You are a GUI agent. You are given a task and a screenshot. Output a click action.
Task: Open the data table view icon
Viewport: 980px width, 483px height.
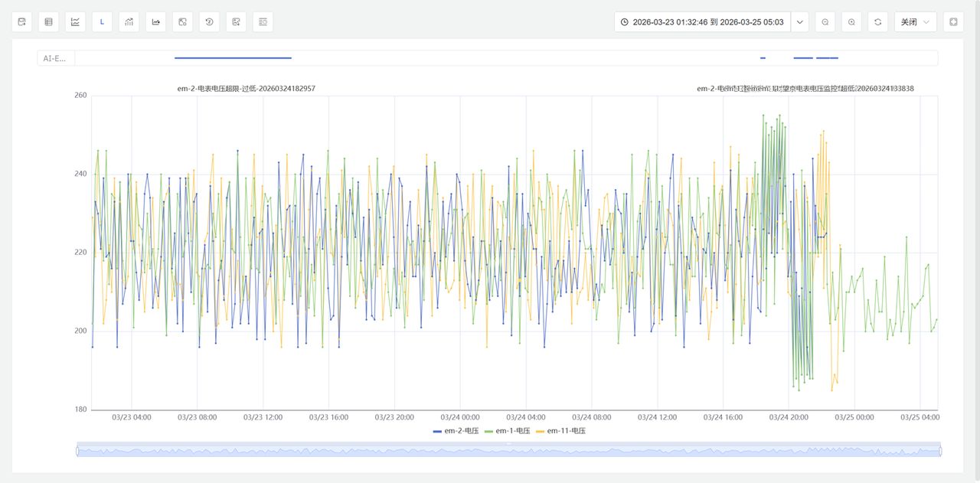click(x=48, y=22)
